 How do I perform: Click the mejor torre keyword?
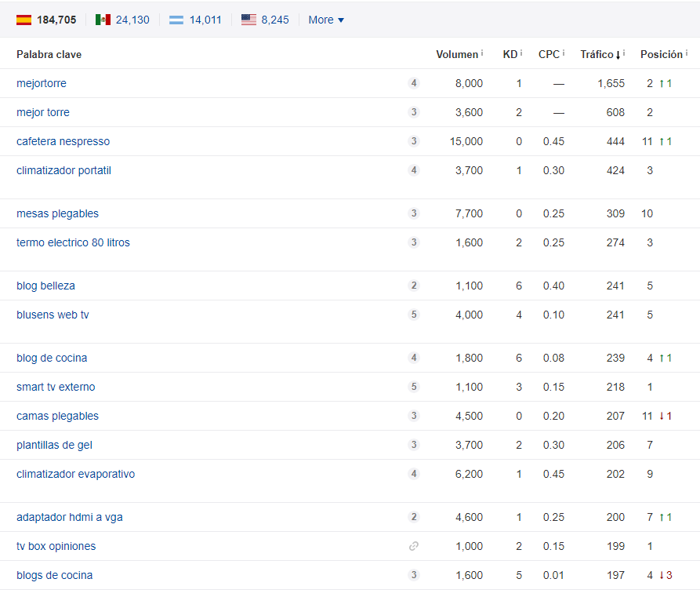click(43, 112)
